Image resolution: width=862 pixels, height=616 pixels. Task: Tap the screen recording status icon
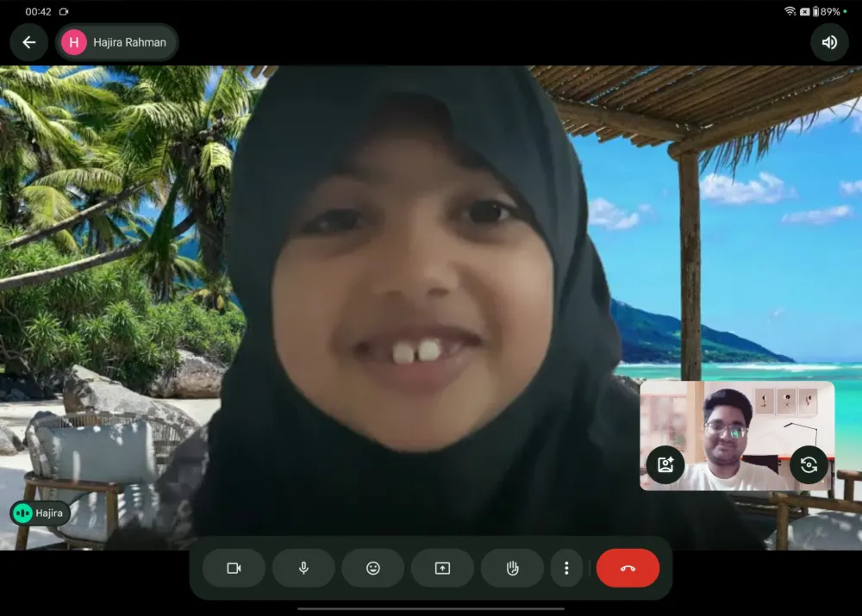pyautogui.click(x=64, y=11)
